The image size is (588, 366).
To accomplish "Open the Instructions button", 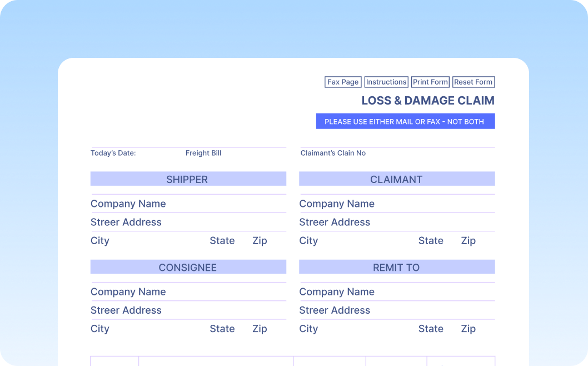I will pyautogui.click(x=386, y=82).
